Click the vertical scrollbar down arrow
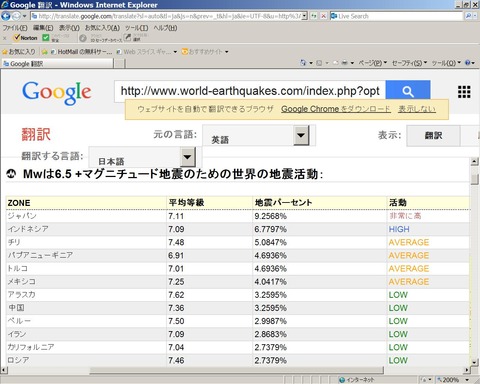480x384 pixels. [475, 362]
